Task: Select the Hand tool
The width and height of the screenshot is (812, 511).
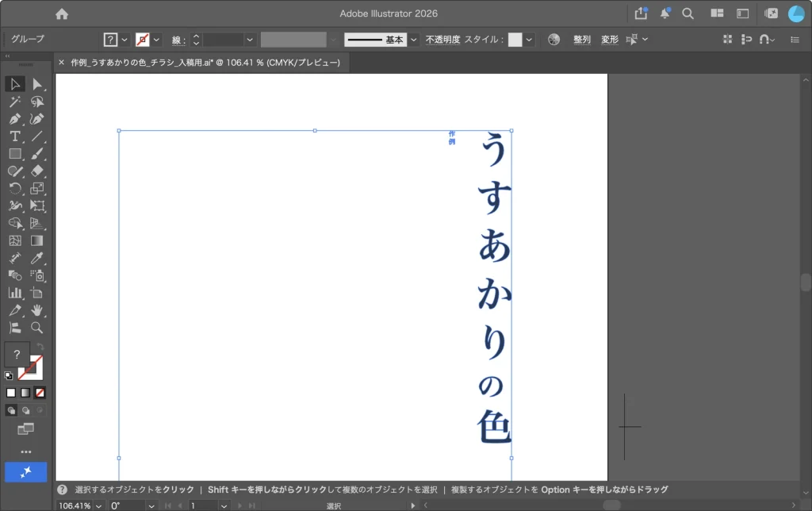Action: pos(36,310)
